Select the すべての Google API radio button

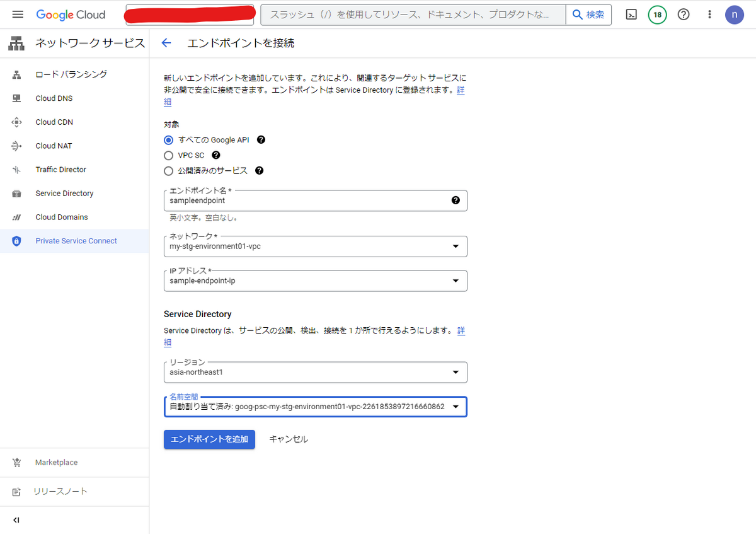coord(168,140)
